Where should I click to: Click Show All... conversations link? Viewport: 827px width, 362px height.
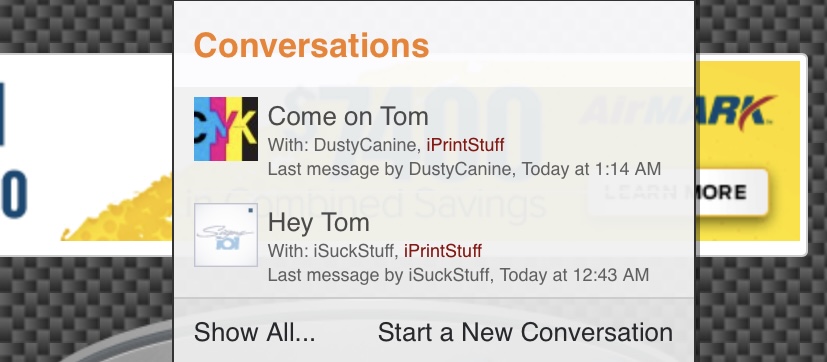click(x=255, y=332)
